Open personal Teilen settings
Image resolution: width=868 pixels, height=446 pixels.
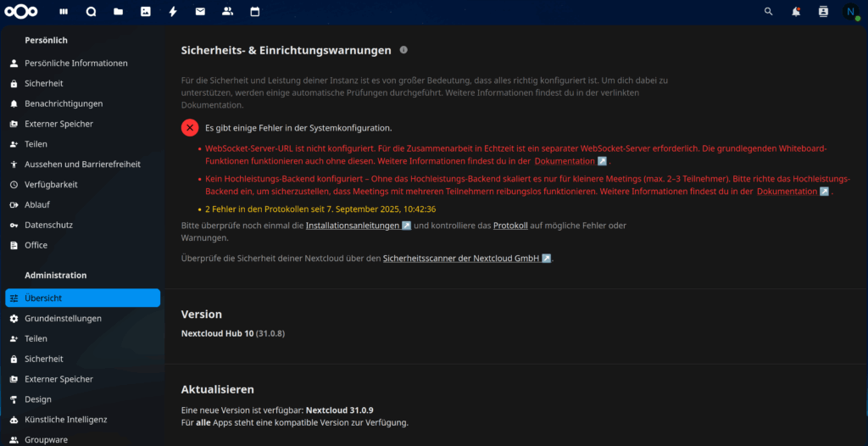[83, 144]
